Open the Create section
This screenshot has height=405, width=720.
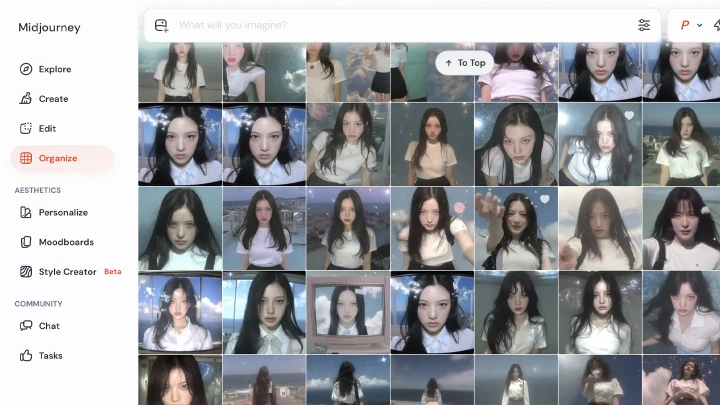[62, 98]
